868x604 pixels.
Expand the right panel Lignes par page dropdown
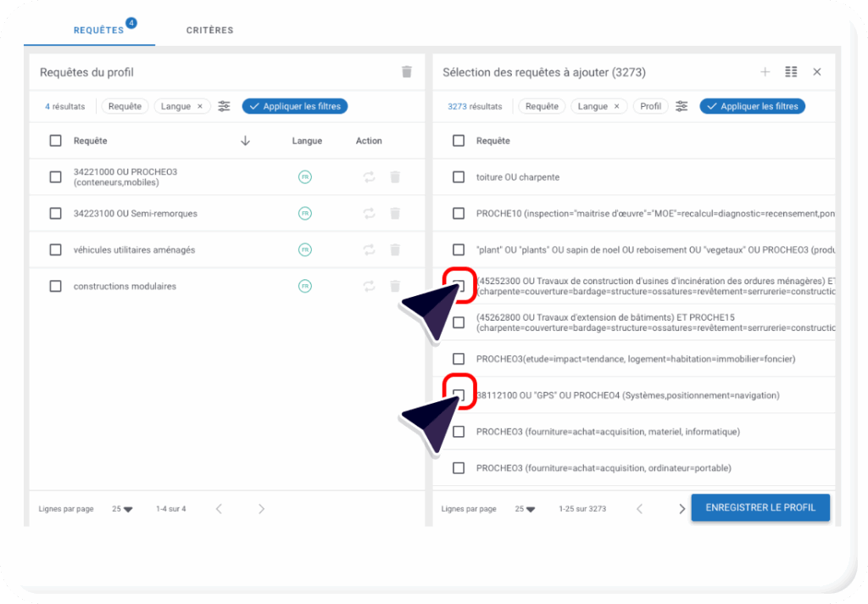click(x=526, y=509)
